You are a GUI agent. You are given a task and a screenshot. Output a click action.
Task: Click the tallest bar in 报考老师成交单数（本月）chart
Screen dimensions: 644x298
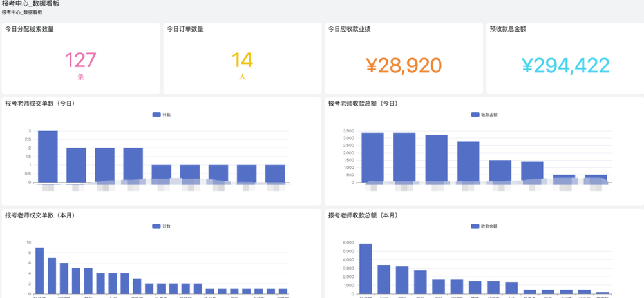40,270
